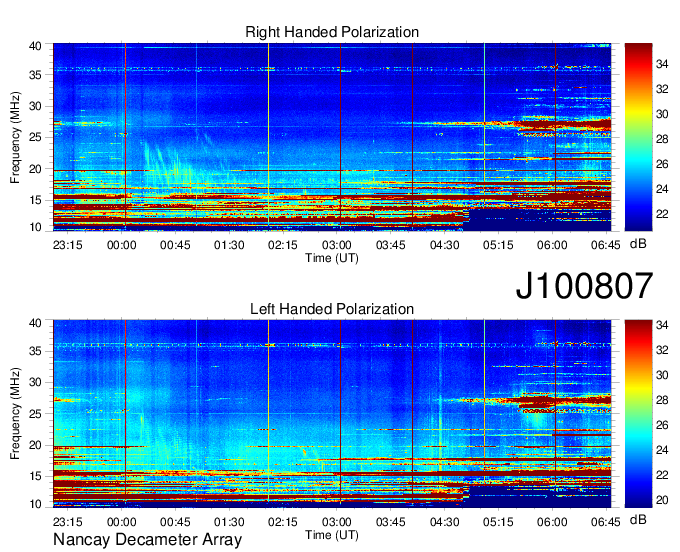This screenshot has height=552, width=680.
Task: Click the Left Handed Polarization title
Action: tap(332, 309)
